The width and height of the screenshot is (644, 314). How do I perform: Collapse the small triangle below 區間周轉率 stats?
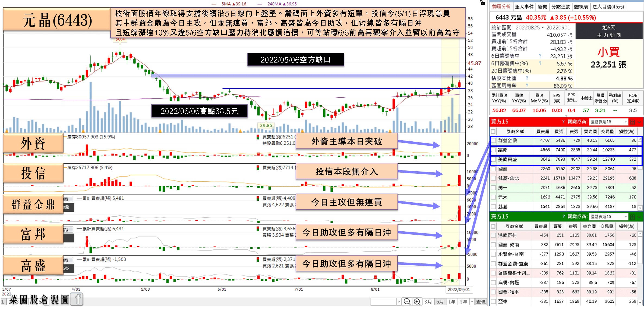(566, 89)
